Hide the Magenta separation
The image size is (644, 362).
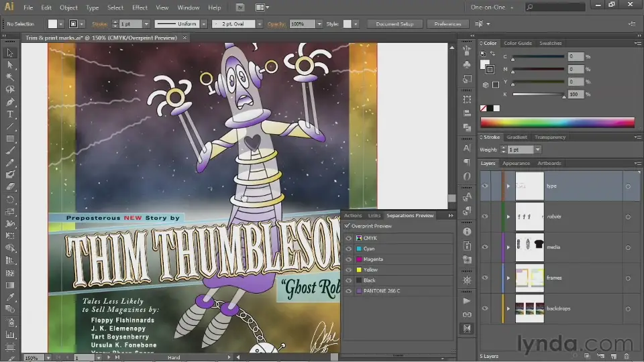click(x=348, y=259)
